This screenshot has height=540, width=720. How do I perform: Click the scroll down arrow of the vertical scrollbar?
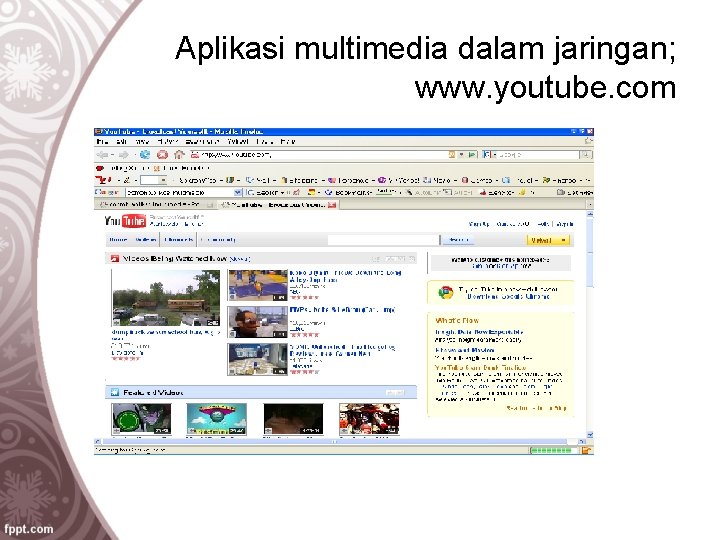tap(590, 434)
